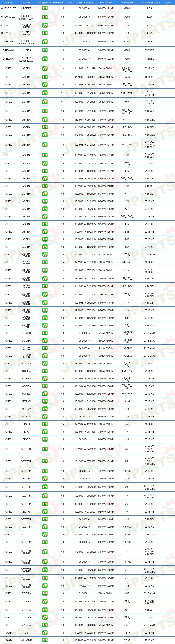The height and width of the screenshot is (644, 175).
Task: Click fuel icon in Corsa Z 18 XE row
Action: 45,394
